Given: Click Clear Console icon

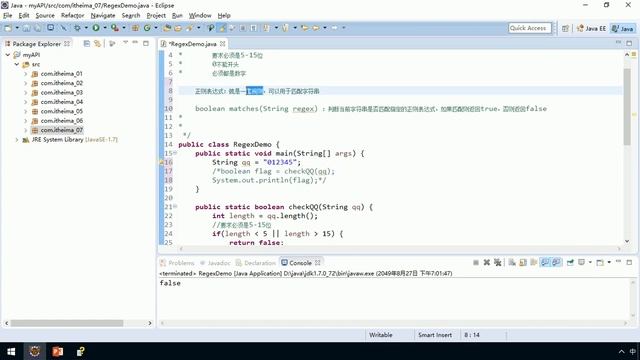Looking at the screenshot, I should (512, 262).
